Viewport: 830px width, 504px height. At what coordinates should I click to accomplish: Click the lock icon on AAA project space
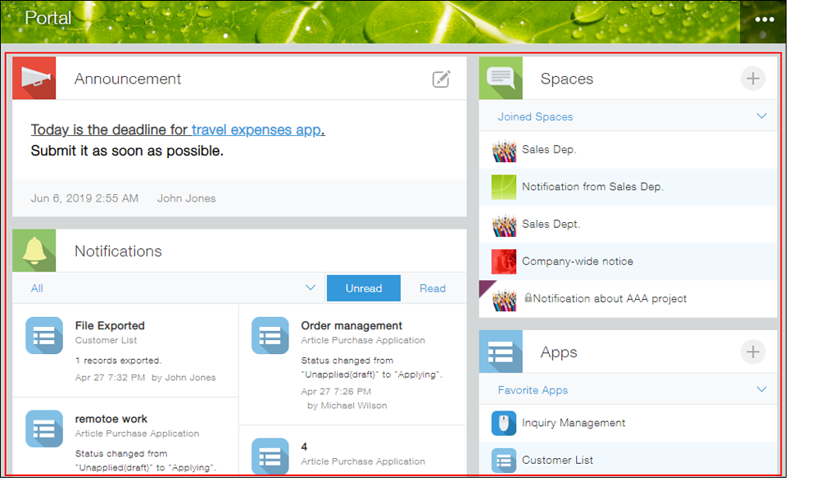click(x=528, y=299)
